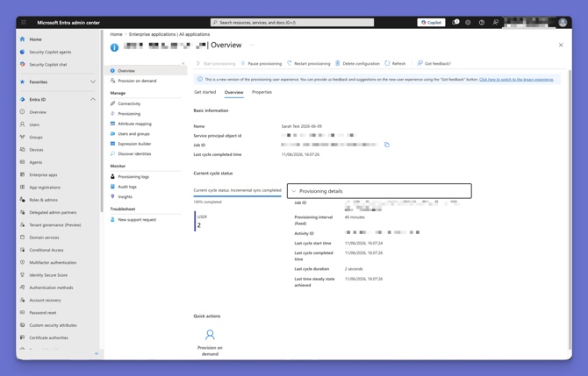Open Domain services
The height and width of the screenshot is (376, 588).
point(44,238)
